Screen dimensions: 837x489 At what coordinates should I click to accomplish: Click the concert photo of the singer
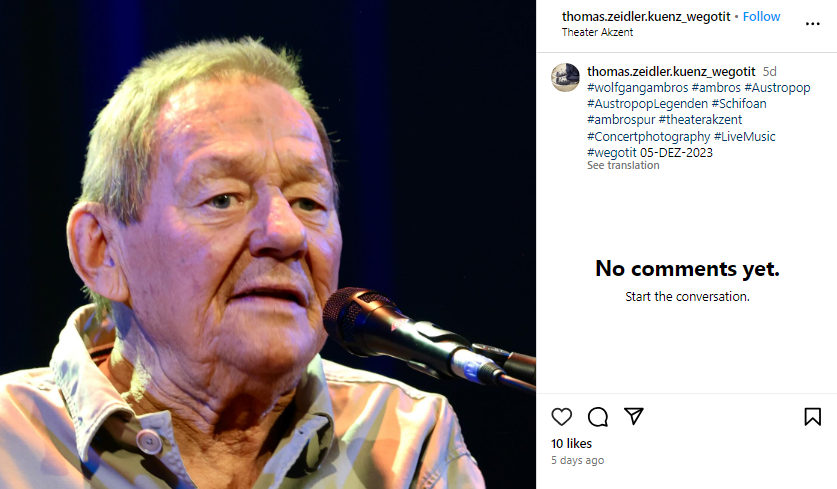pos(268,244)
